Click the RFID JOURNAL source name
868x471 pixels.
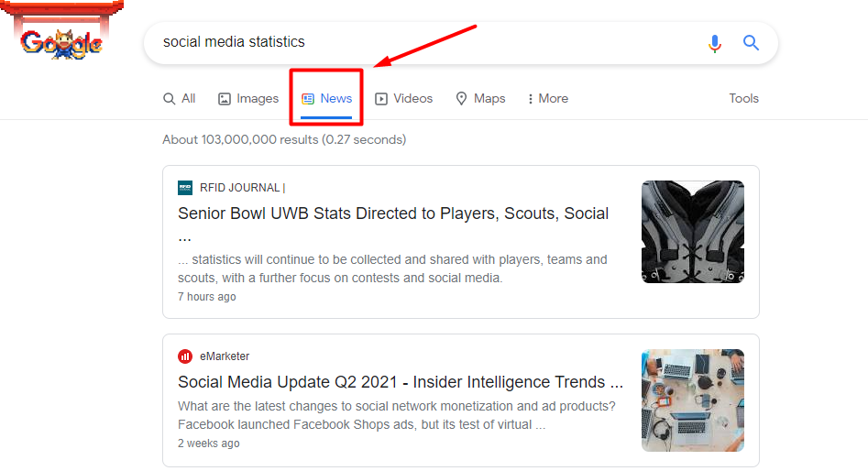coord(240,188)
